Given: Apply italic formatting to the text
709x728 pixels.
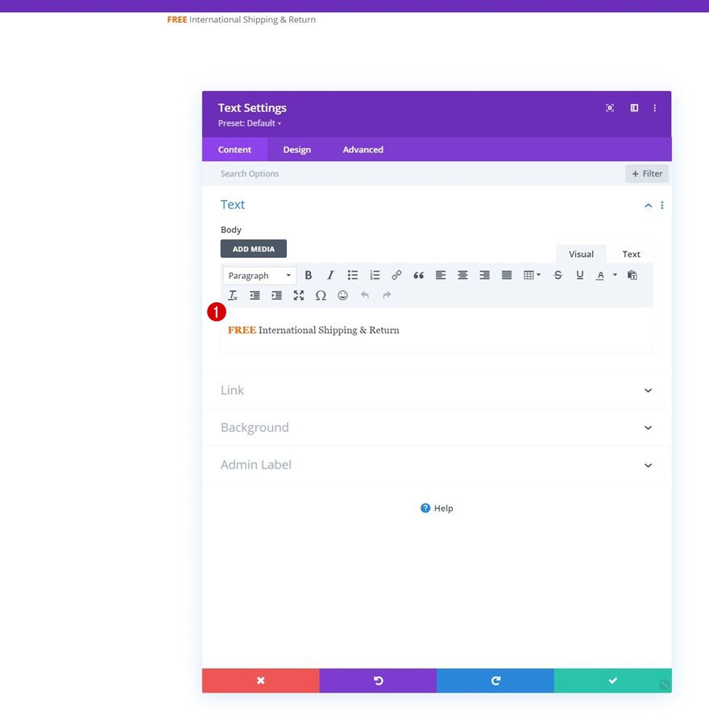Looking at the screenshot, I should click(x=330, y=275).
